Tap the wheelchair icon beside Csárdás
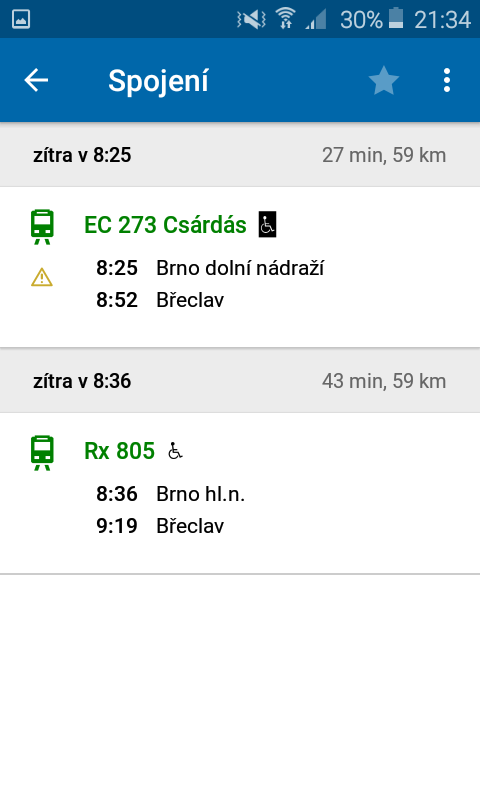This screenshot has height=800, width=480. click(268, 224)
